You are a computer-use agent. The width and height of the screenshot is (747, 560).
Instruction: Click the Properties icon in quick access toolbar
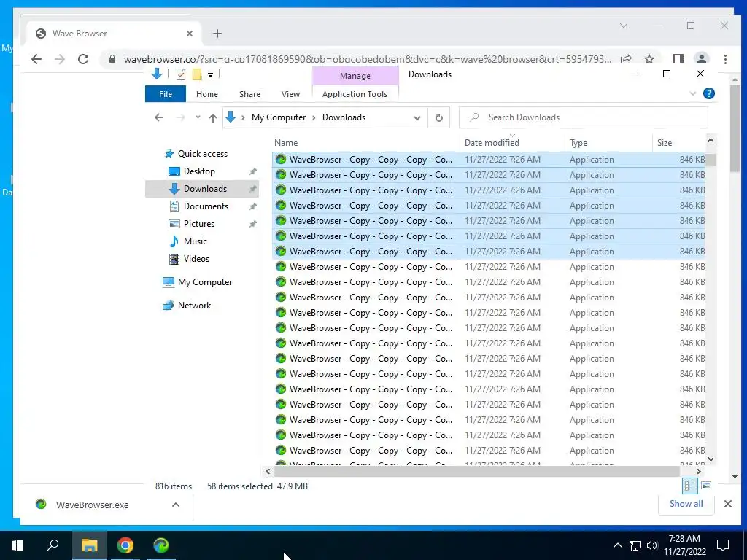[x=181, y=74]
